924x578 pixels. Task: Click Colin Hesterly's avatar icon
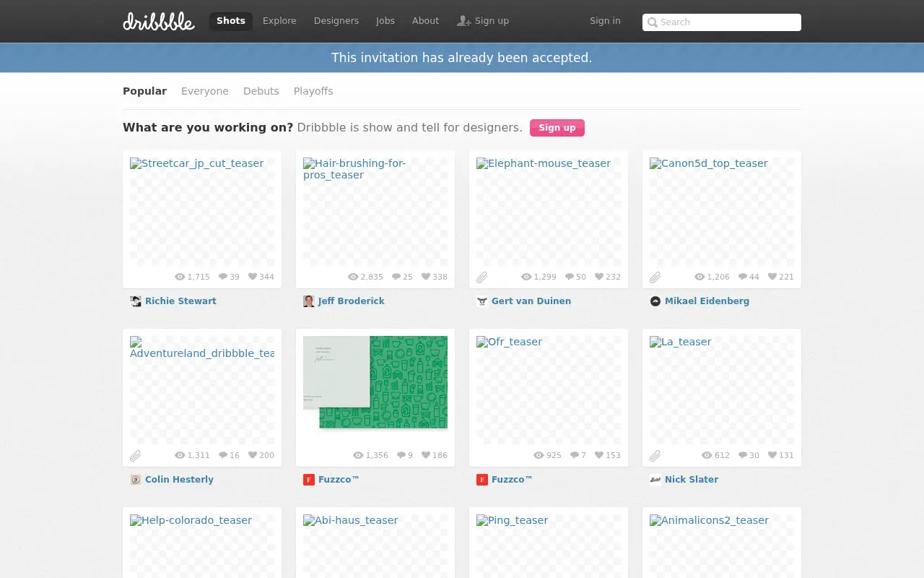point(136,480)
